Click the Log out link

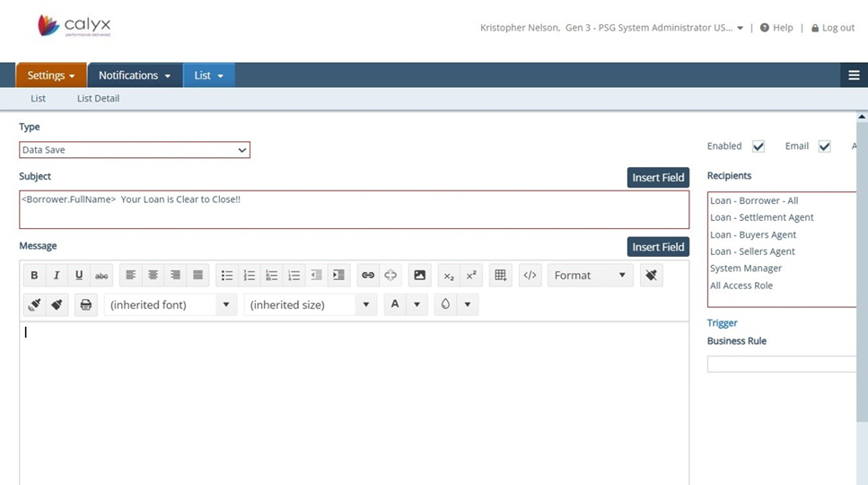point(833,28)
